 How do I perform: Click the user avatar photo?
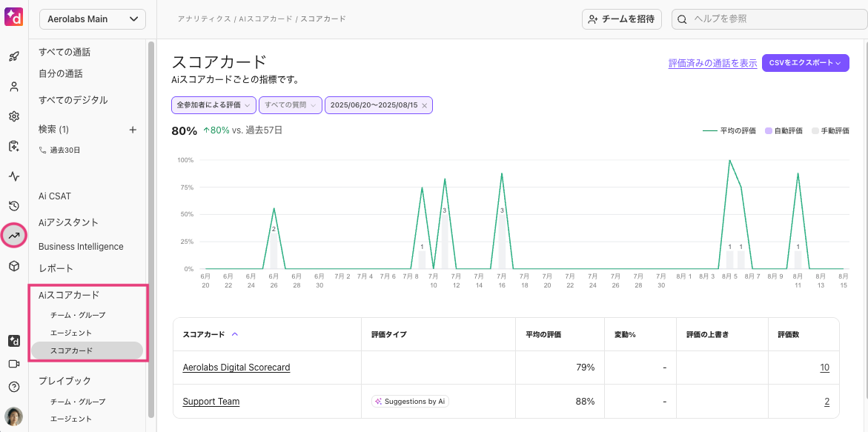[x=14, y=416]
